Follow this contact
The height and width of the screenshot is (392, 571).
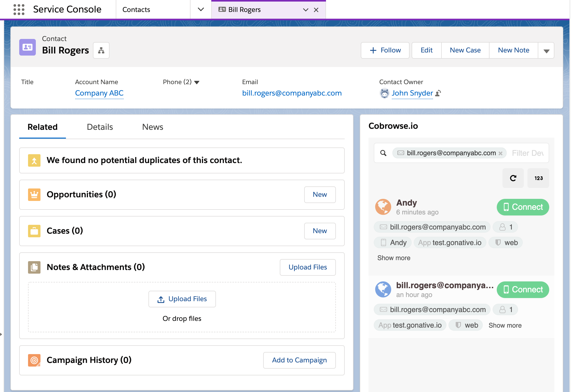pos(385,50)
